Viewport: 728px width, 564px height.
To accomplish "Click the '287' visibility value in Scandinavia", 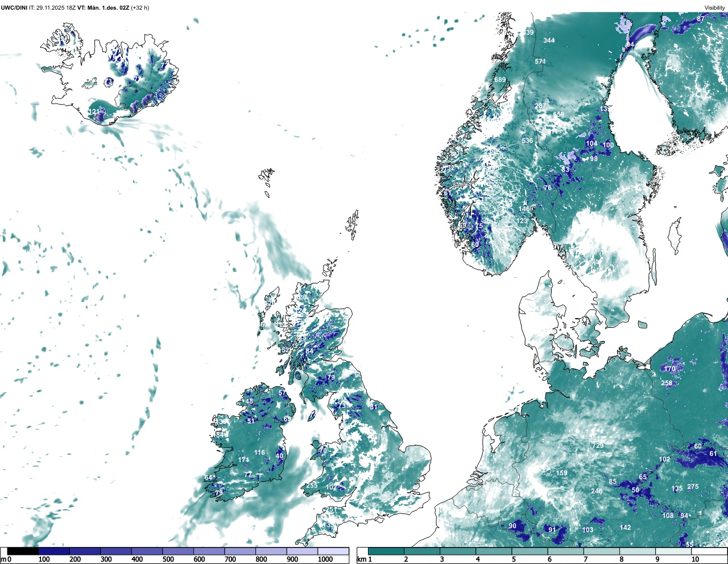I will pos(540,106).
